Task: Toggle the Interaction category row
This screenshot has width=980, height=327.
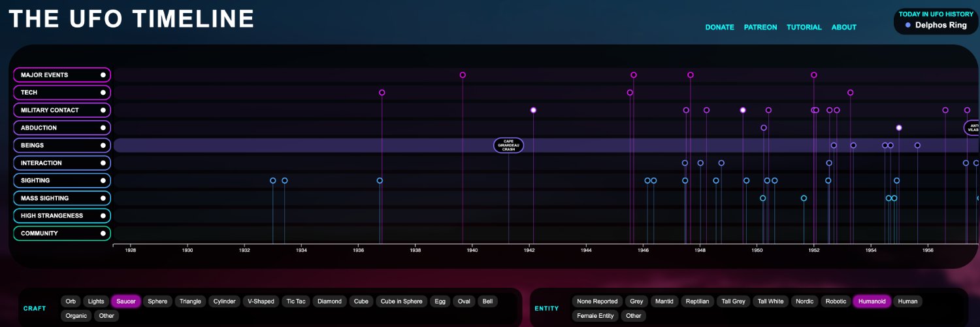Action: (62, 163)
